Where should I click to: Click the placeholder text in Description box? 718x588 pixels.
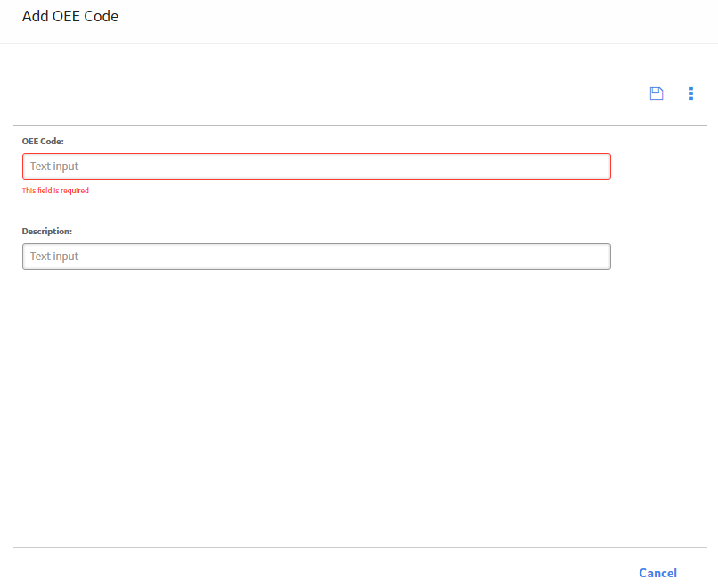(54, 257)
